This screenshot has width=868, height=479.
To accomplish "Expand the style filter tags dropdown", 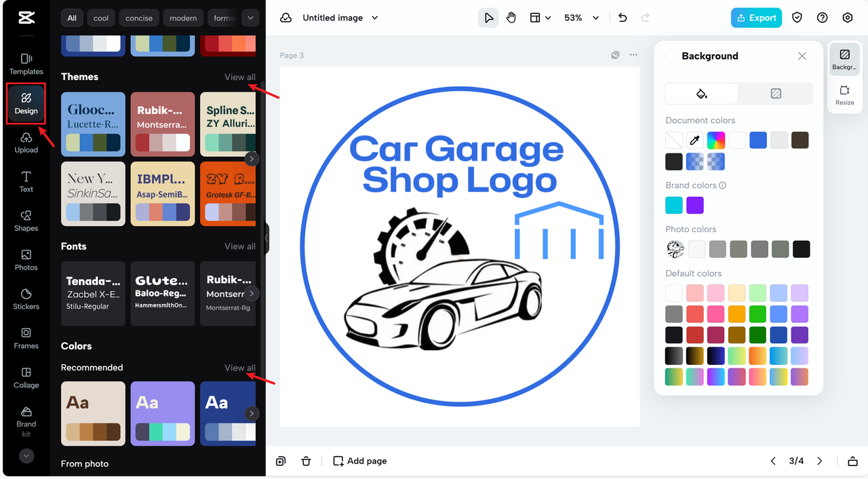I will point(251,18).
